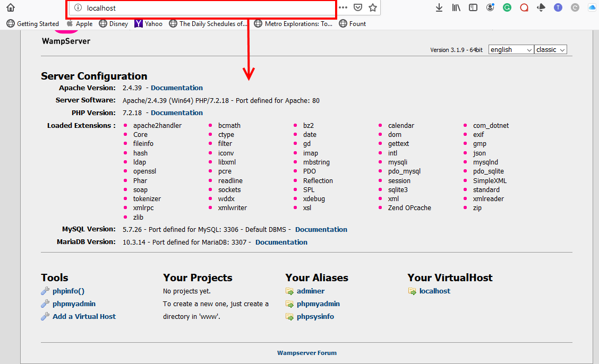599x364 pixels.
Task: Click the site information icon in the address bar
Action: (78, 7)
